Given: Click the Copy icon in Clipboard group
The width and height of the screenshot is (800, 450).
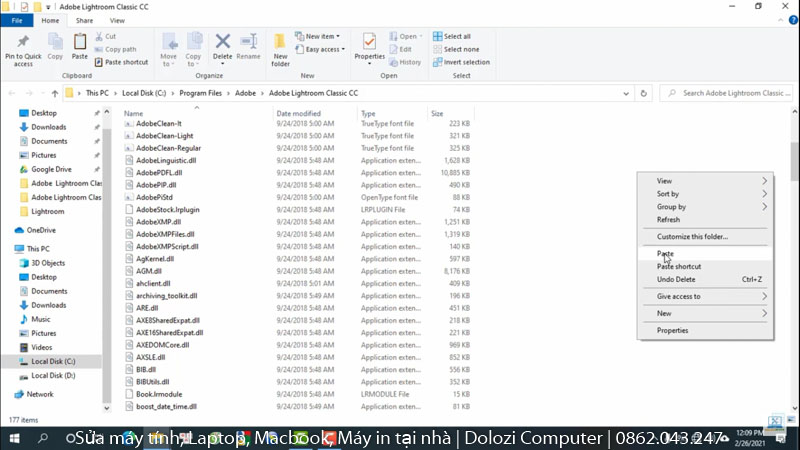Looking at the screenshot, I should pyautogui.click(x=55, y=42).
